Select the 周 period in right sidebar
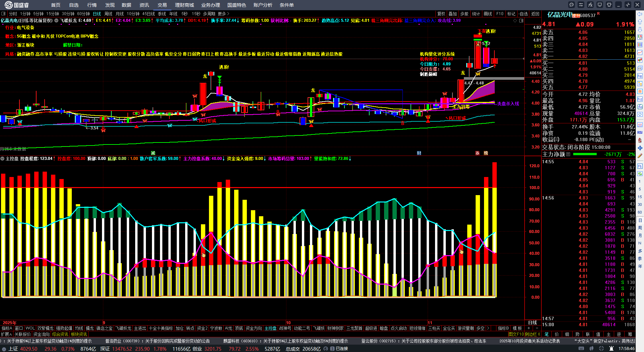This screenshot has width=644, height=352. (x=640, y=228)
